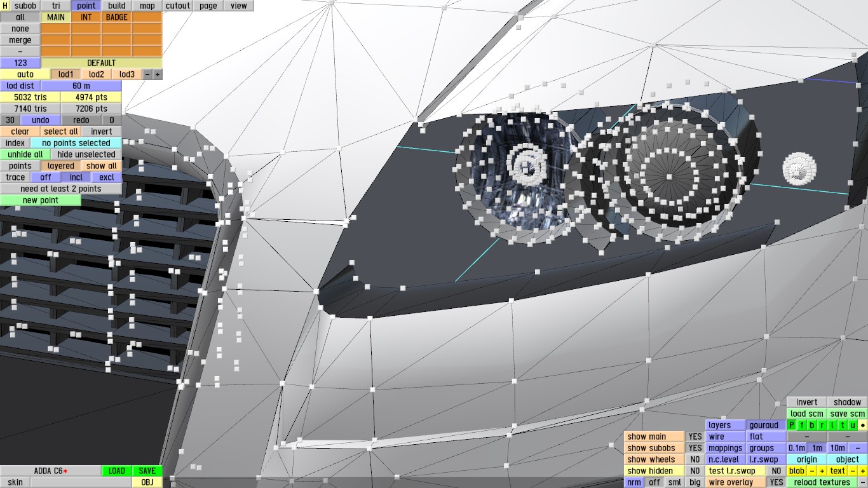Click the undo button
Image resolution: width=868 pixels, height=488 pixels.
point(41,120)
